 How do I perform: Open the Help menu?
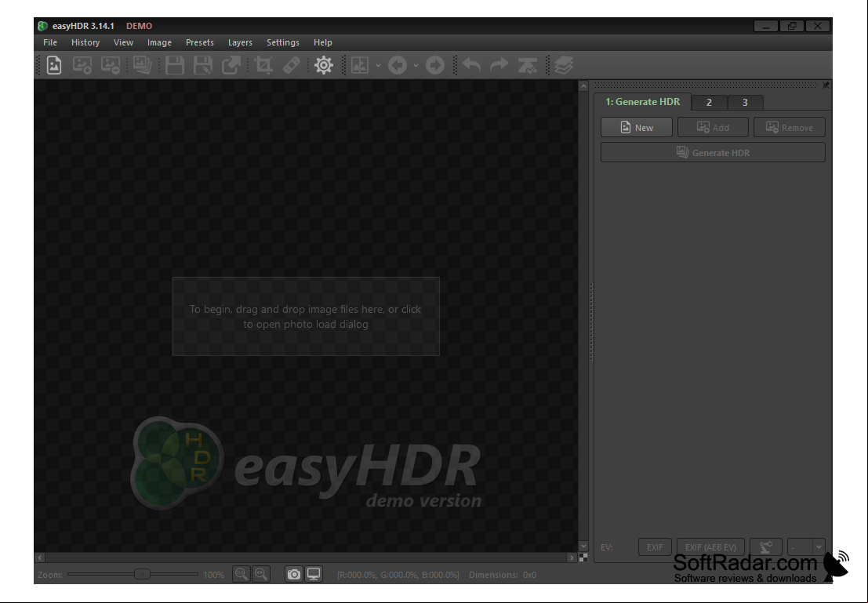point(323,42)
